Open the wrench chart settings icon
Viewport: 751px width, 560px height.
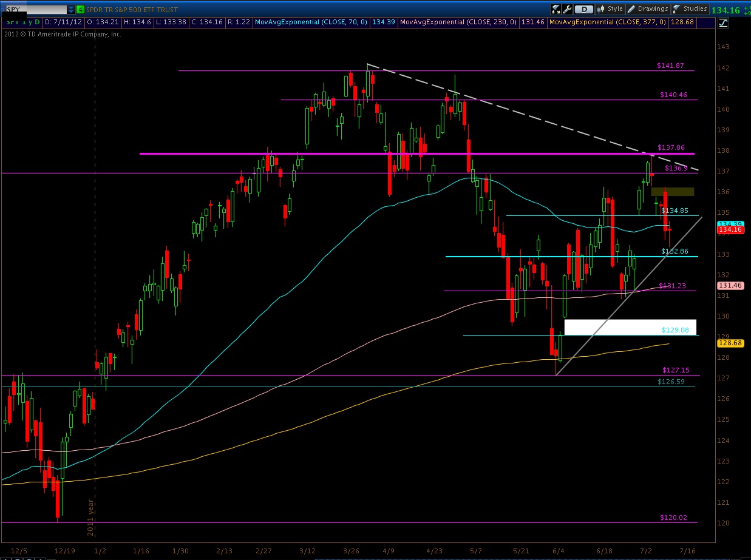(567, 9)
